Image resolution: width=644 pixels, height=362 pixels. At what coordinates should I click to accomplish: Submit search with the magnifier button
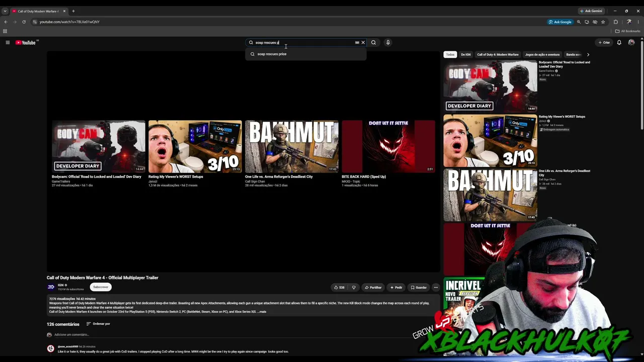point(373,43)
